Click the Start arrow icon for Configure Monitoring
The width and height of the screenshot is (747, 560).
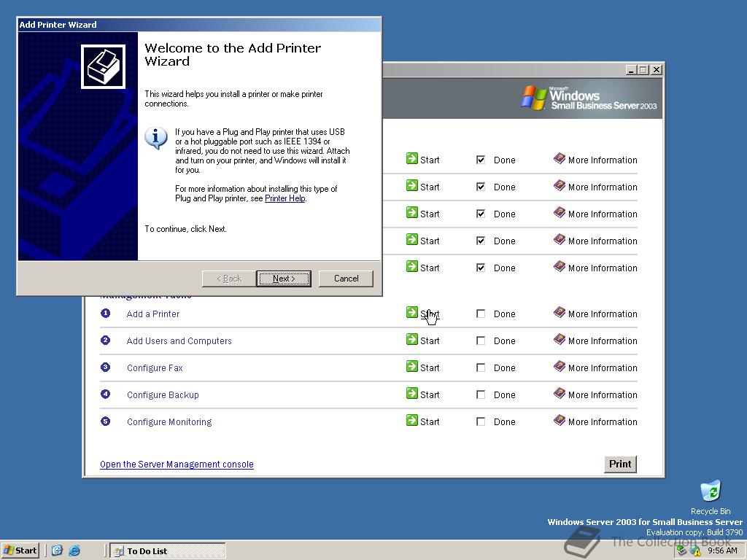[411, 420]
